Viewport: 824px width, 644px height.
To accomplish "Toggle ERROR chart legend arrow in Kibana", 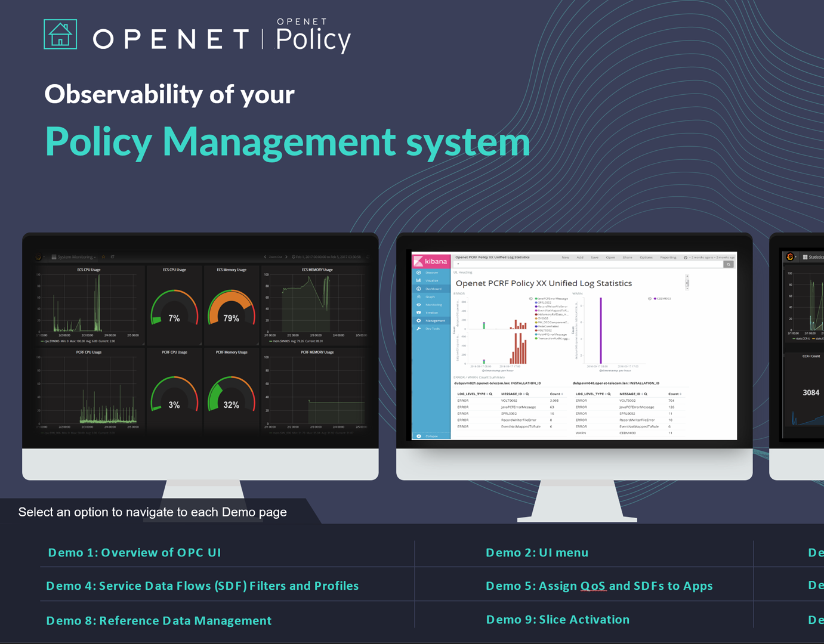I will [530, 299].
